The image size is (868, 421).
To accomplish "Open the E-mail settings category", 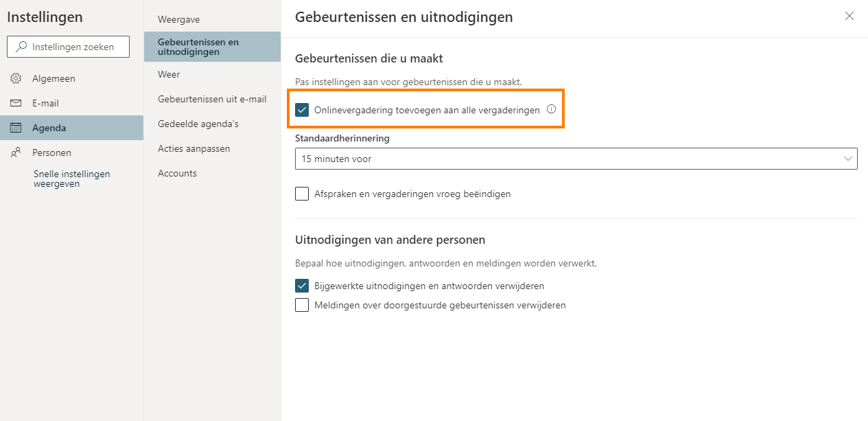I will pos(72,103).
